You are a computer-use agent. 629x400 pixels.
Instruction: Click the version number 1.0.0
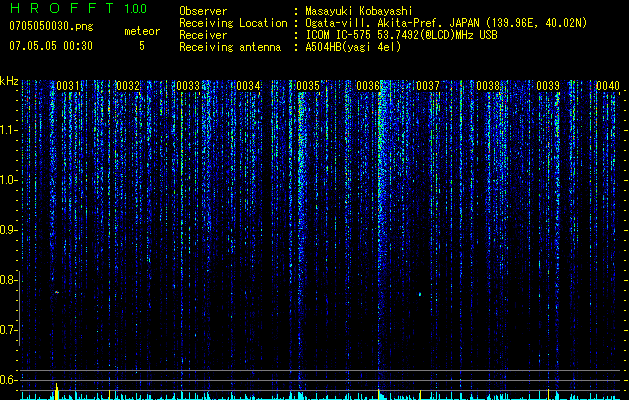pos(135,9)
